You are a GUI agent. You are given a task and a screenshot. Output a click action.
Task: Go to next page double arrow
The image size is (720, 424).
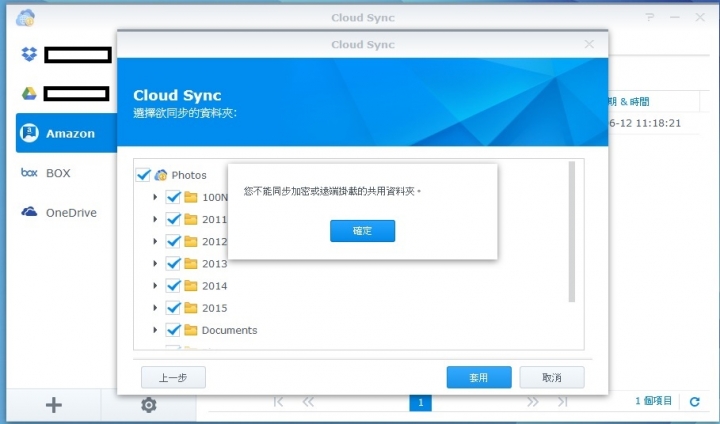click(x=533, y=402)
